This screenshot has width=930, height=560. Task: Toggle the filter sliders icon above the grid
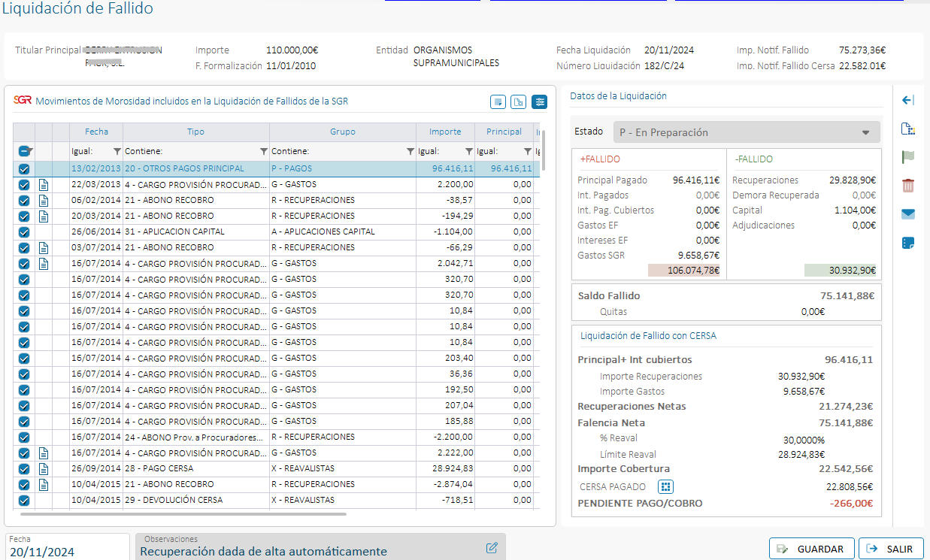click(539, 101)
